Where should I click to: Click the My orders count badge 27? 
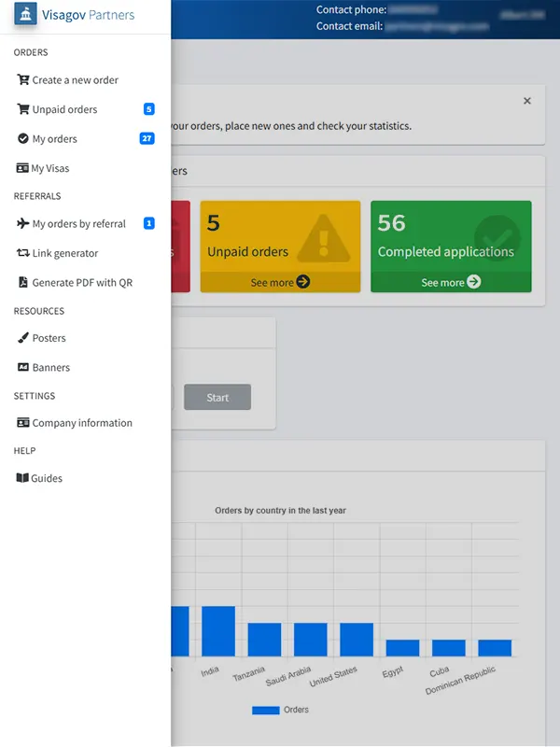click(147, 139)
